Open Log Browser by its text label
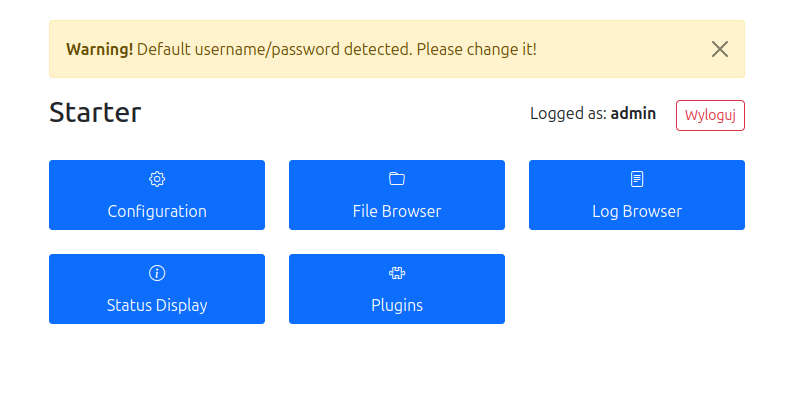 637,211
